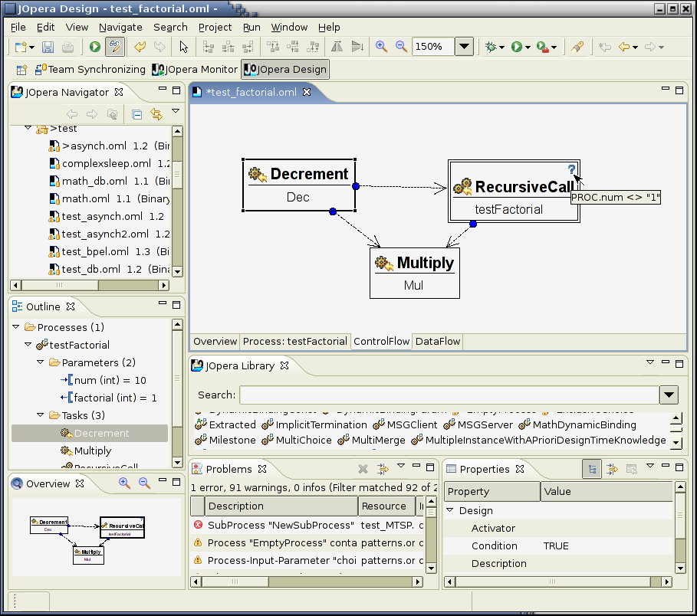Image resolution: width=697 pixels, height=616 pixels.
Task: Close the test_factorial.oml editor tab
Action: (307, 92)
